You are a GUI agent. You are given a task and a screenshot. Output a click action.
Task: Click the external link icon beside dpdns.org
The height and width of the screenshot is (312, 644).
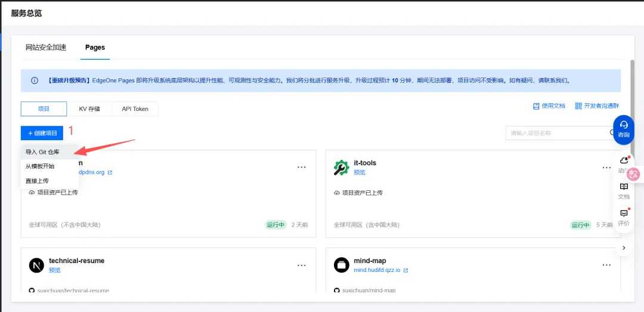point(110,172)
